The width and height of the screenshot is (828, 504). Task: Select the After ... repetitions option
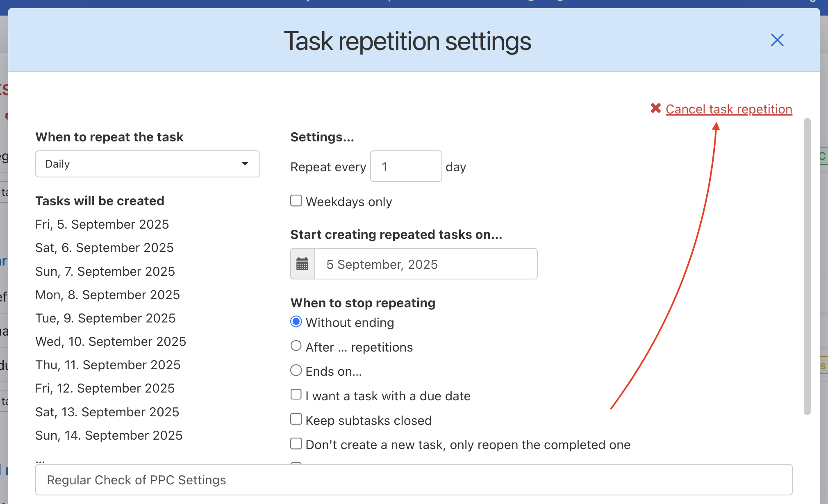pos(296,346)
